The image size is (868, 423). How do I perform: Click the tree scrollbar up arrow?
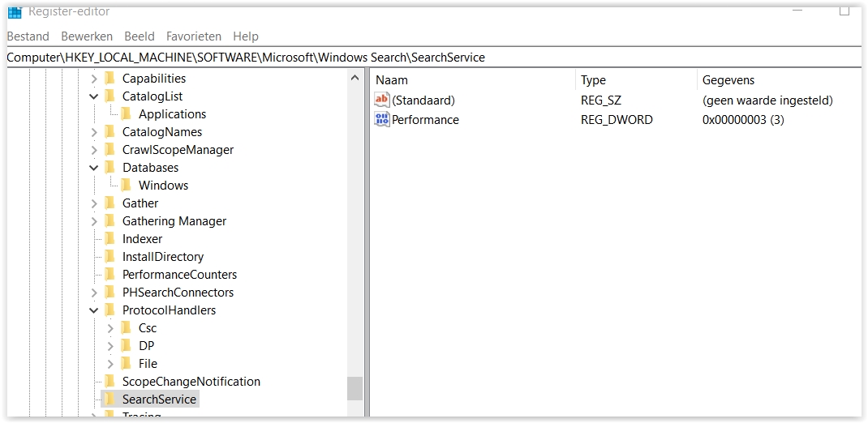pyautogui.click(x=355, y=79)
